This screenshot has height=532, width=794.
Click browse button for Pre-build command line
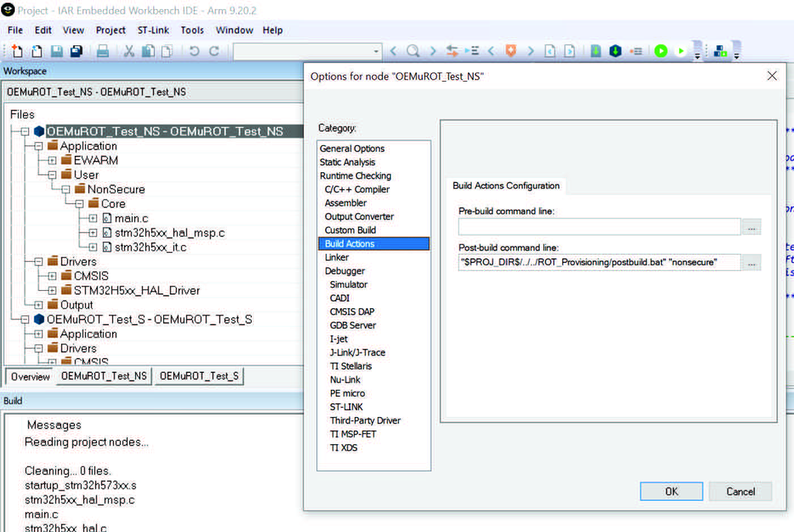coord(751,227)
